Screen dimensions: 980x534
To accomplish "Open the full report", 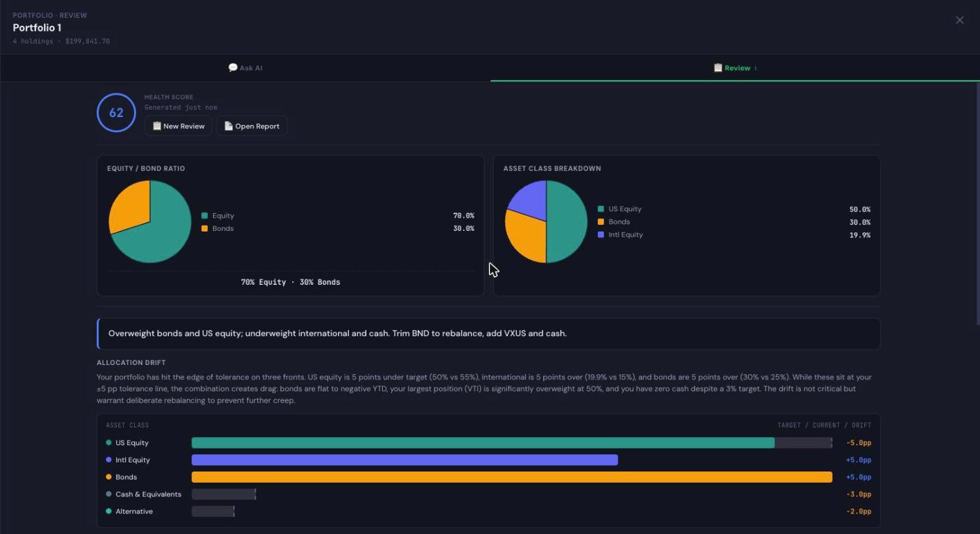I will [252, 126].
